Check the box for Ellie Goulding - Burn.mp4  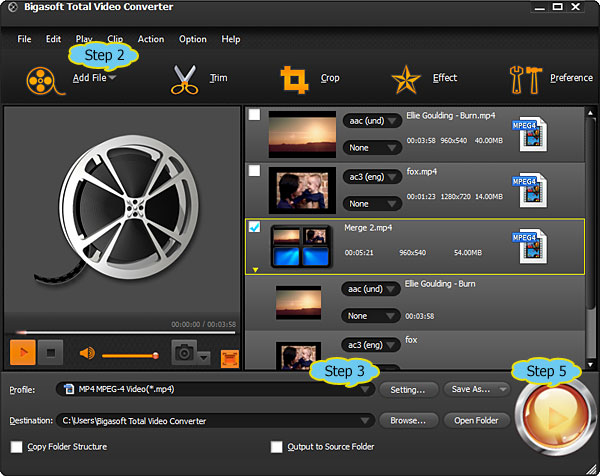[x=254, y=115]
